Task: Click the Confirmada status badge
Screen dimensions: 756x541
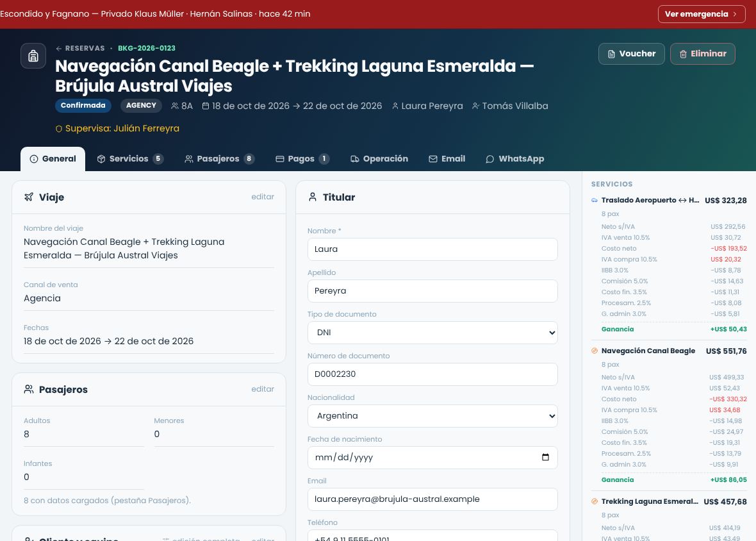Action: [x=83, y=106]
